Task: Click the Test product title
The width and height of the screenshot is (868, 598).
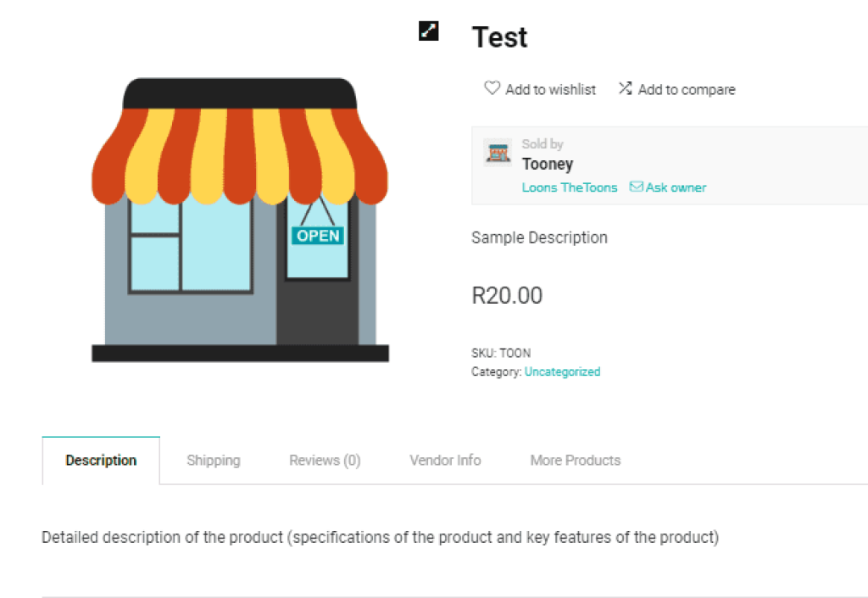Action: pyautogui.click(x=499, y=37)
